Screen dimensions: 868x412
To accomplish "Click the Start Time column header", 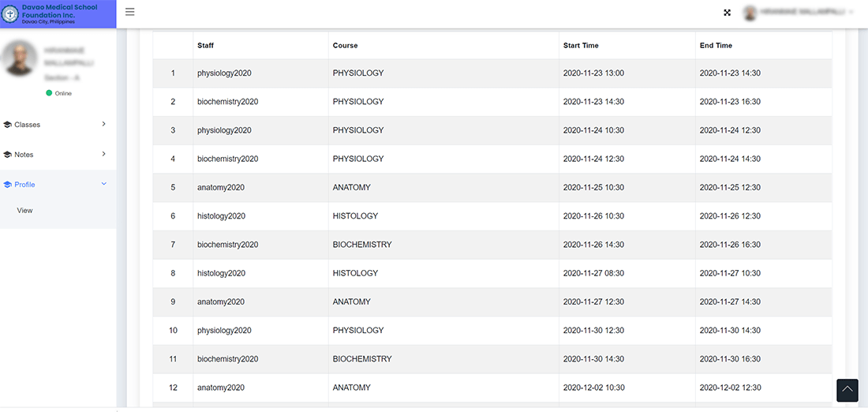I will tap(581, 46).
